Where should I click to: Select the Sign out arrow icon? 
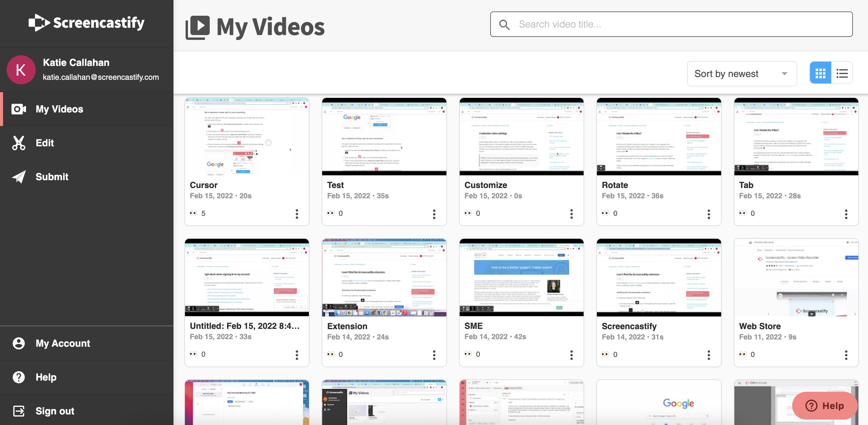tap(19, 411)
